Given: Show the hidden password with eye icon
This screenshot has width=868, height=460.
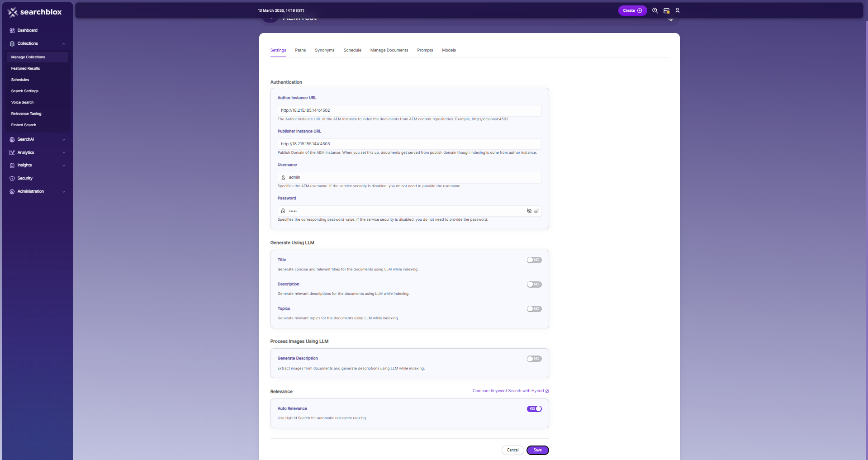Looking at the screenshot, I should (529, 211).
